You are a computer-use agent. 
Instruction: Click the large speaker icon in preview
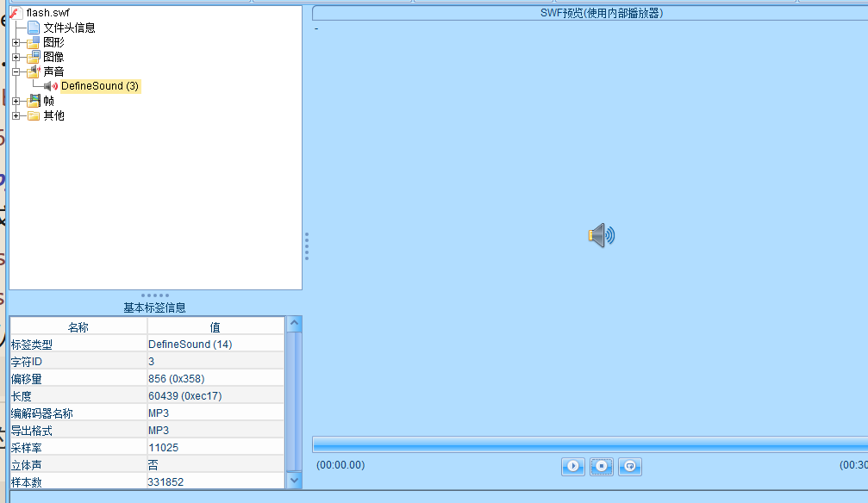[x=601, y=236]
